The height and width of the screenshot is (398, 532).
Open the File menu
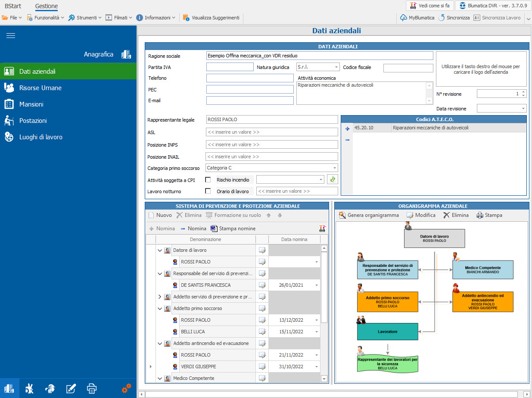(12, 18)
